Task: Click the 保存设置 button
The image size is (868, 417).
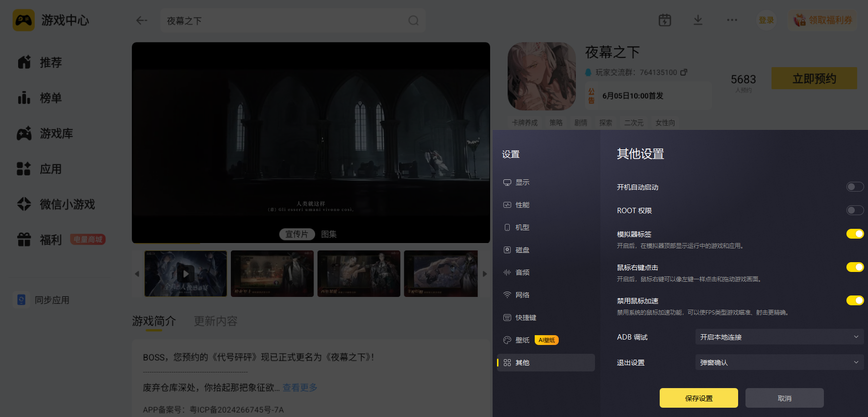Action: (698, 398)
